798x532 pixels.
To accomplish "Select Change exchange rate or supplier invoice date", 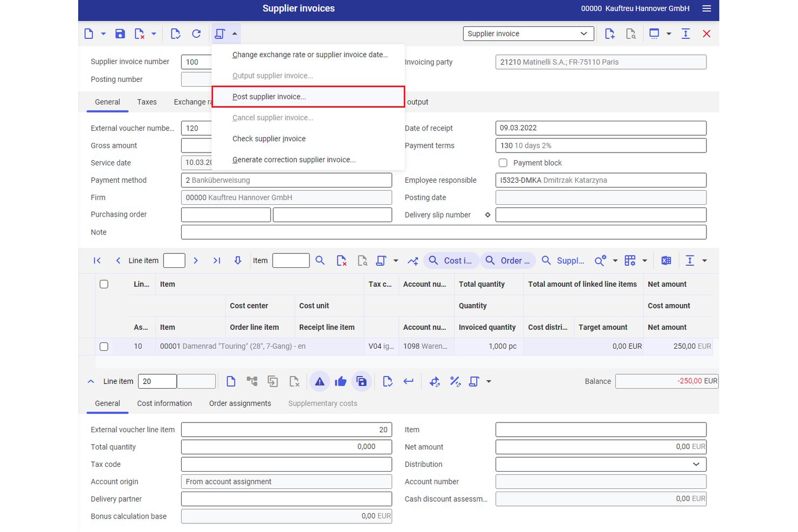I will (308, 55).
